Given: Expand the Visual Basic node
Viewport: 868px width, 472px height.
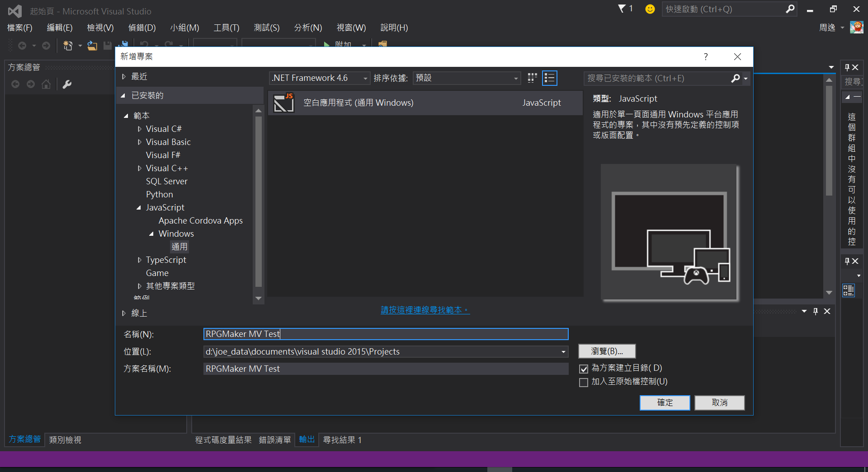Looking at the screenshot, I should [x=139, y=142].
